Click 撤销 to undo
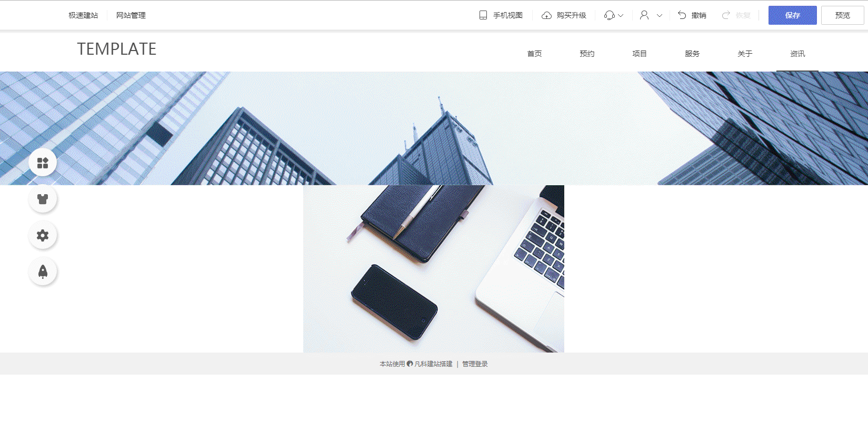This screenshot has height=442, width=868. 699,15
